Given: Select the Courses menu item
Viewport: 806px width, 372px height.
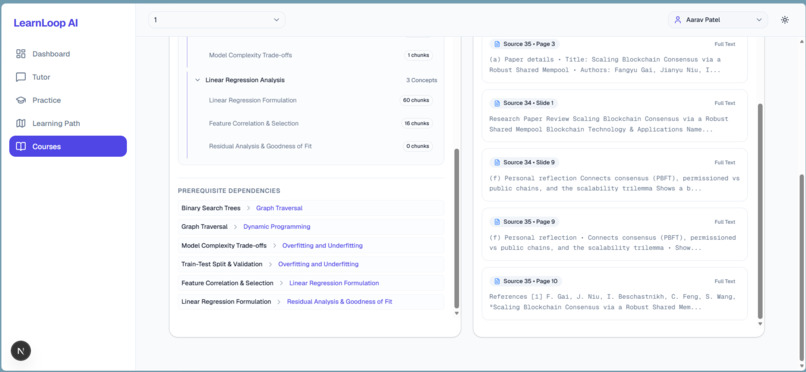Looking at the screenshot, I should point(68,146).
